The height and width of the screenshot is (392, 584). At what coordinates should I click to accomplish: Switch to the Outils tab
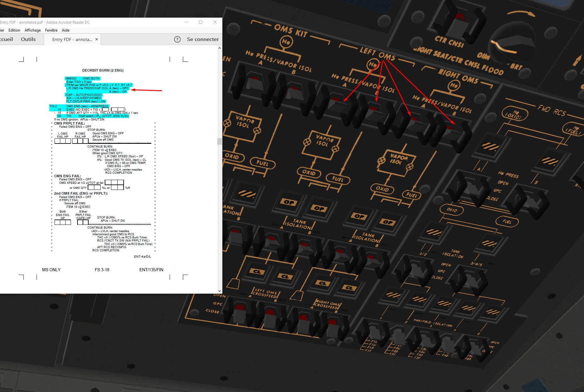click(x=28, y=39)
